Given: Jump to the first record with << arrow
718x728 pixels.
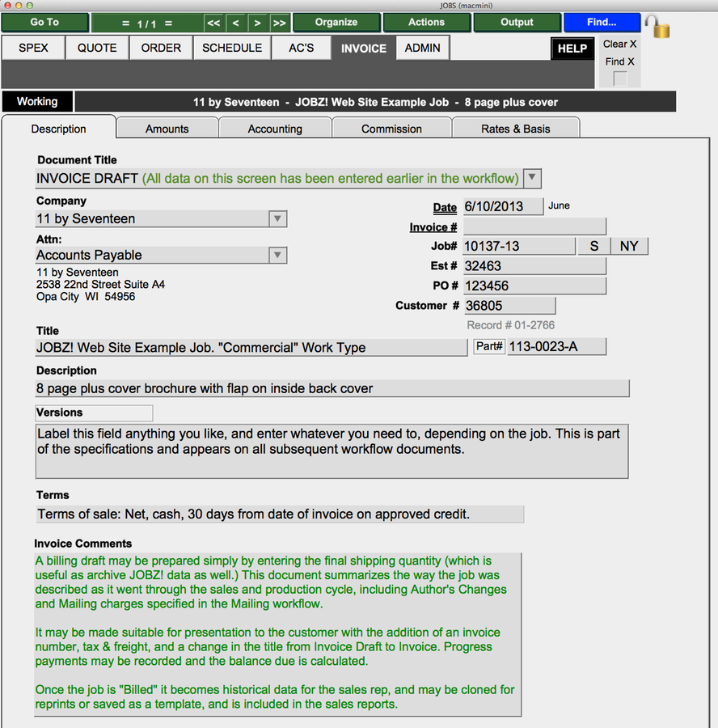Looking at the screenshot, I should 212,23.
